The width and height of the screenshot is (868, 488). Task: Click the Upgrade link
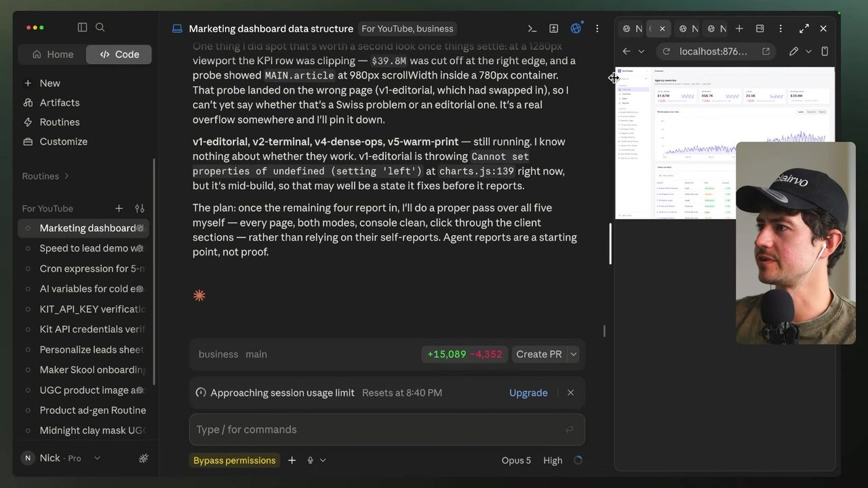[x=528, y=393]
